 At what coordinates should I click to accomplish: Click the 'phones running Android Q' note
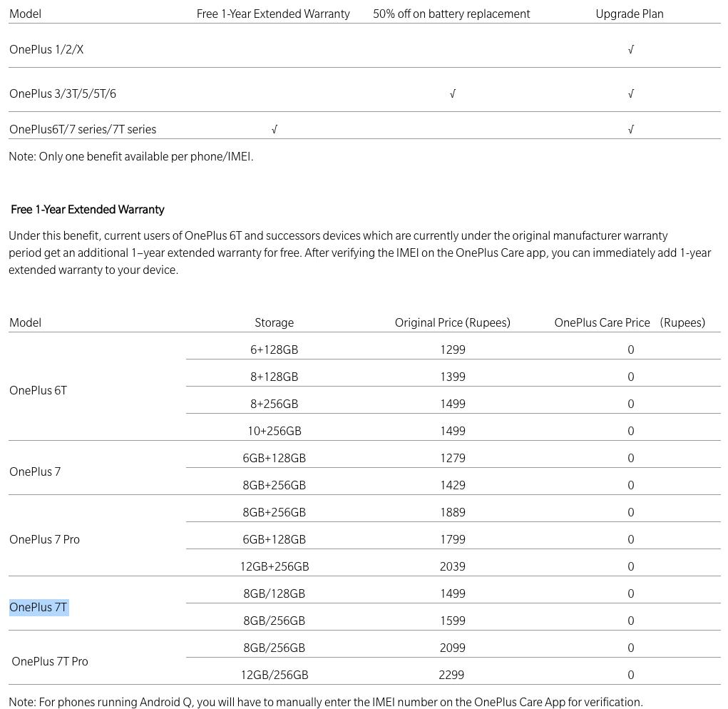pyautogui.click(x=326, y=702)
